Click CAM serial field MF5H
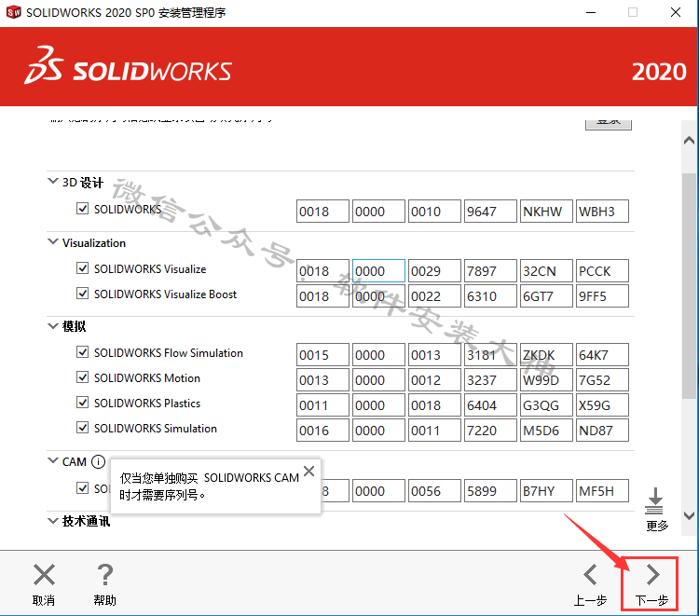 (x=602, y=490)
